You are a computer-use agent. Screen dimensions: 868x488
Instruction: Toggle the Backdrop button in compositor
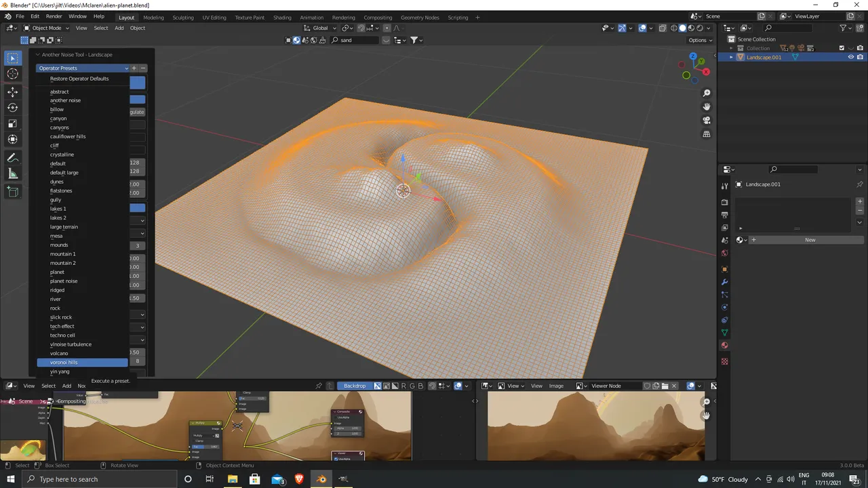pyautogui.click(x=355, y=386)
